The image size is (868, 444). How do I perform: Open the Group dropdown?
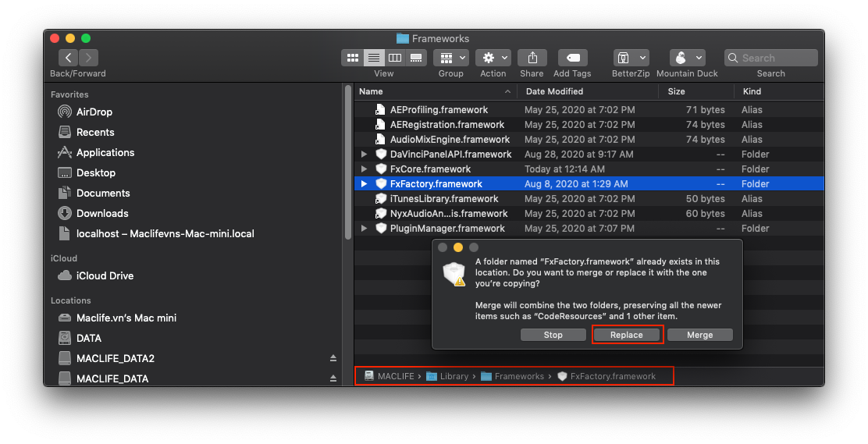(450, 58)
